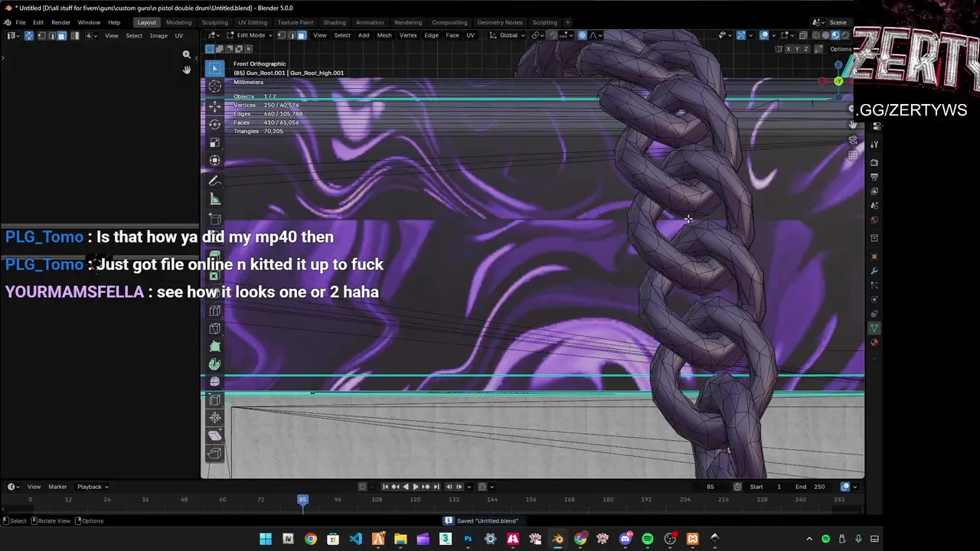The image size is (980, 551).
Task: Toggle camera view in viewport
Action: pyautogui.click(x=852, y=140)
